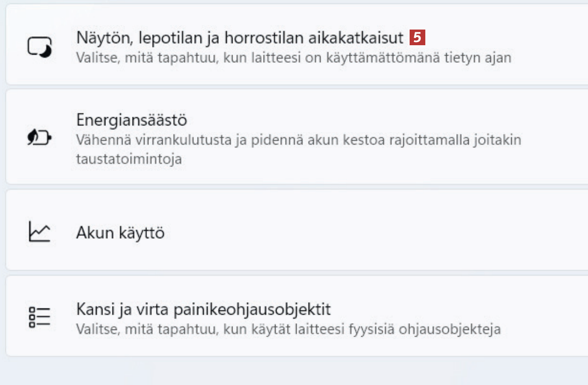This screenshot has height=385, width=588.
Task: Click the 'Valitse, mitä tapahtuu, kun laitteesi' description
Action: click(294, 58)
